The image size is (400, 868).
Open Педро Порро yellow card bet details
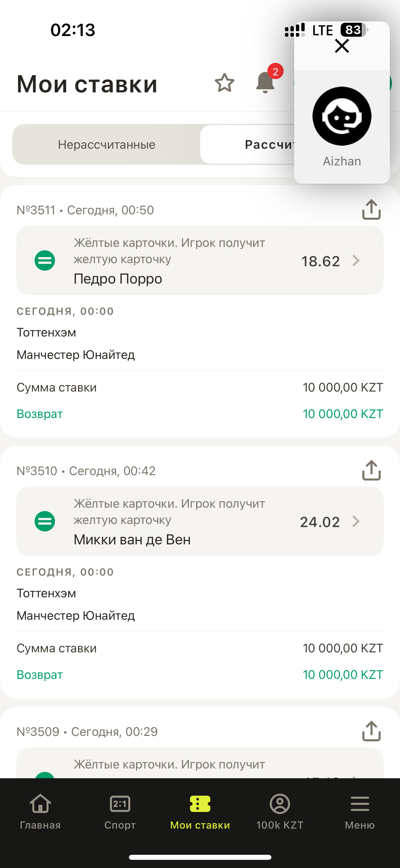(x=170, y=261)
